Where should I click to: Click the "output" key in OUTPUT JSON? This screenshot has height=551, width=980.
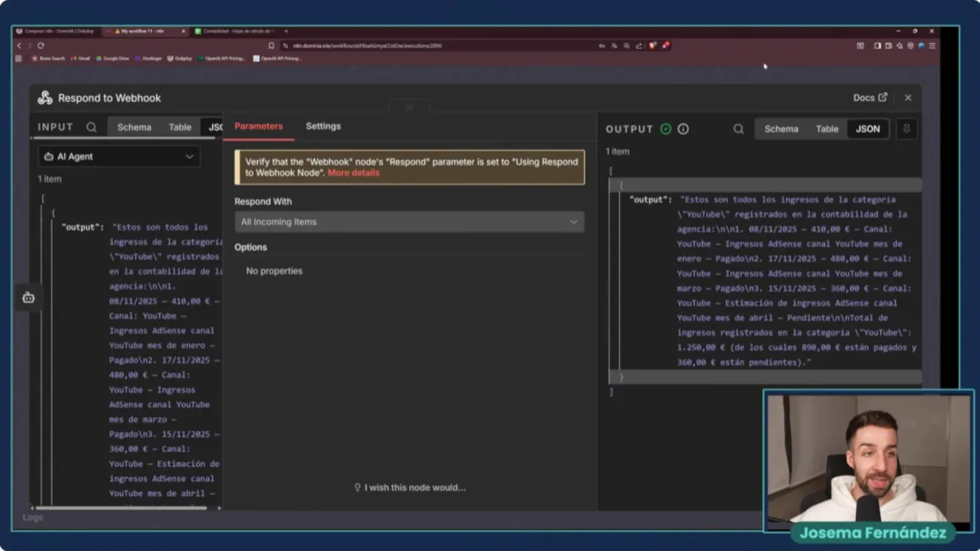650,200
